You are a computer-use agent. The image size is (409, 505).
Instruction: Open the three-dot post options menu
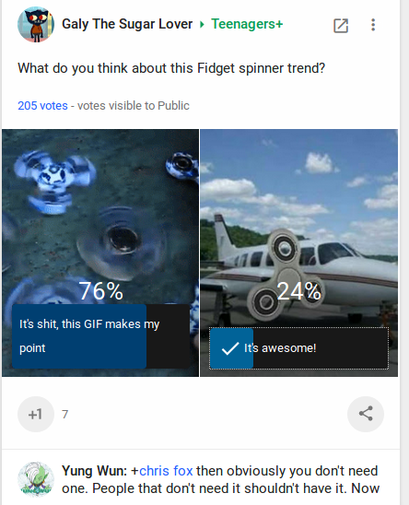tap(373, 25)
